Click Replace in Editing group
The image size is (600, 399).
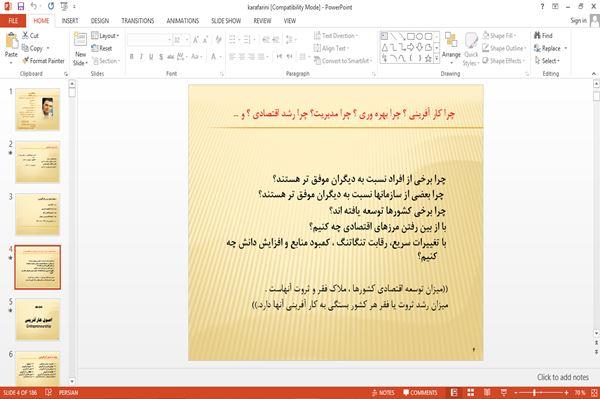550,48
